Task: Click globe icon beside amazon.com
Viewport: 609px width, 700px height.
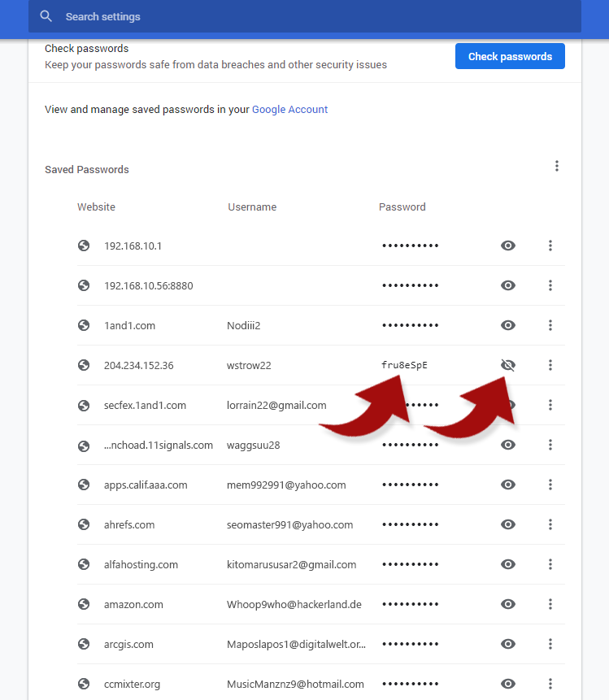Action: point(84,604)
